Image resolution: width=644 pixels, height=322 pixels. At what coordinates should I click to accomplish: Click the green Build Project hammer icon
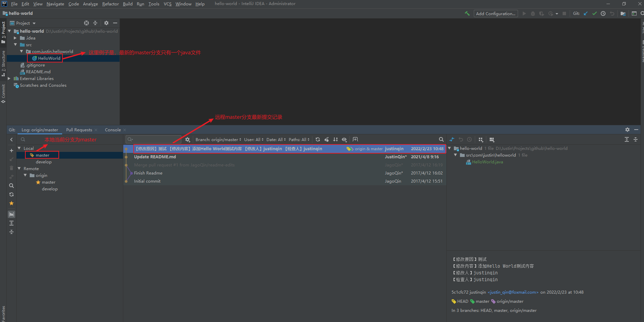point(467,14)
